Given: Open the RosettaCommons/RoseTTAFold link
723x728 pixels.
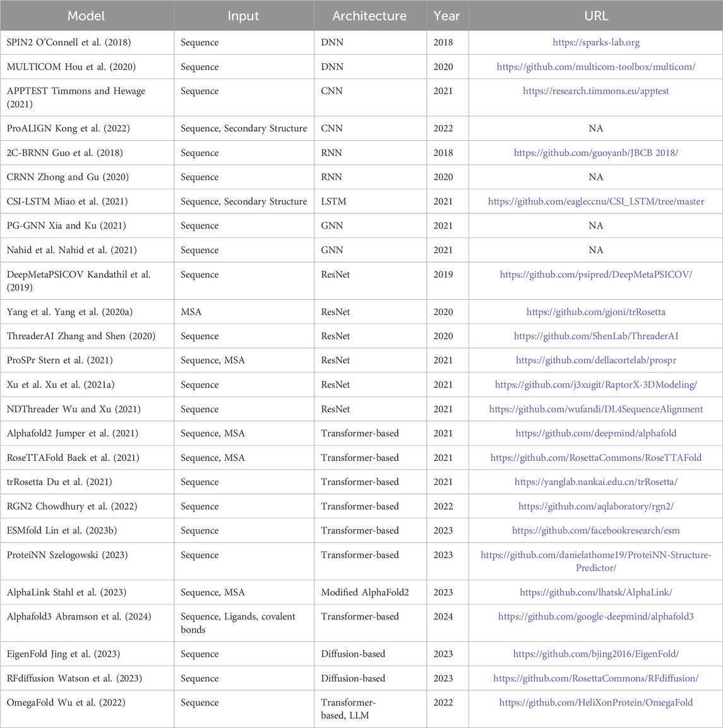Looking at the screenshot, I should coord(596,458).
